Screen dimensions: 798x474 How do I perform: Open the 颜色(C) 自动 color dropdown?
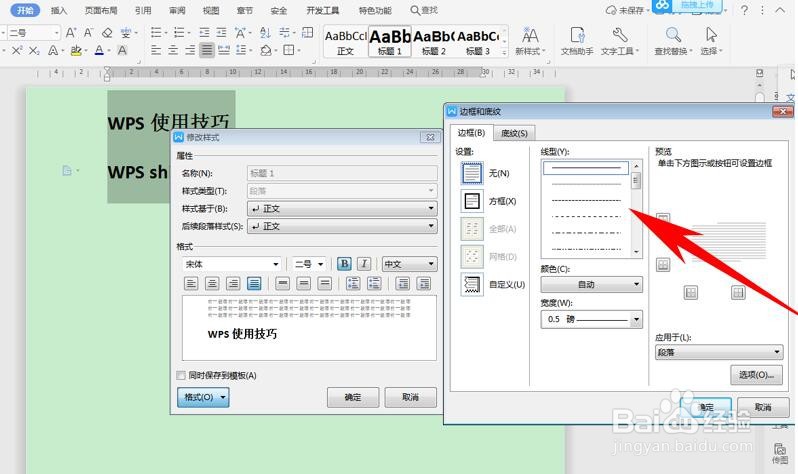[591, 284]
